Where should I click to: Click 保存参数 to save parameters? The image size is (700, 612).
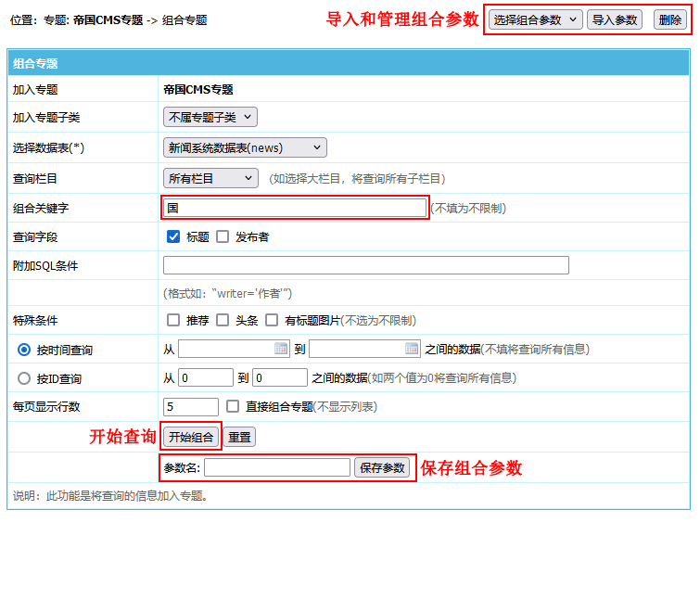click(382, 467)
